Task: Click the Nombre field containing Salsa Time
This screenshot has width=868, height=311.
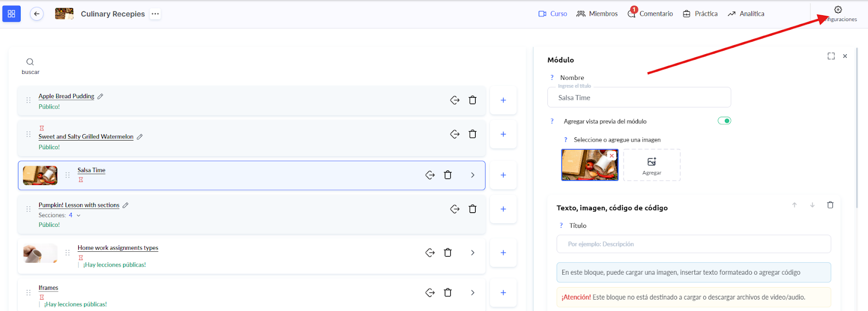Action: 639,98
